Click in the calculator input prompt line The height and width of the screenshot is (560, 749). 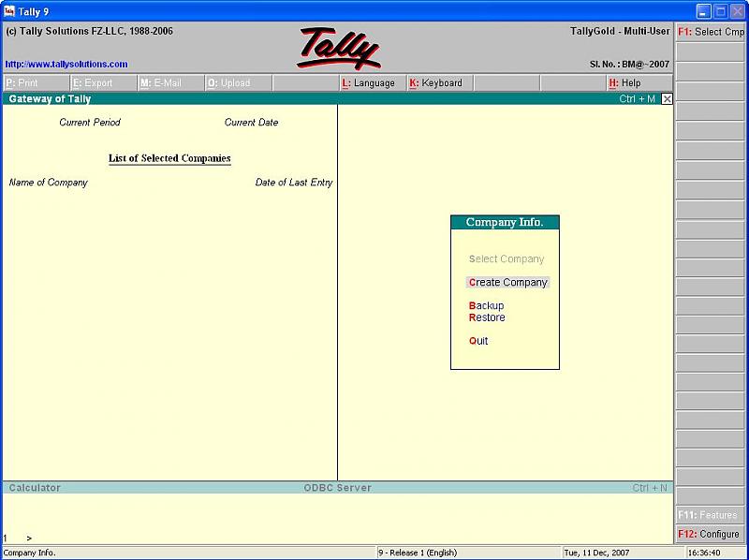338,538
